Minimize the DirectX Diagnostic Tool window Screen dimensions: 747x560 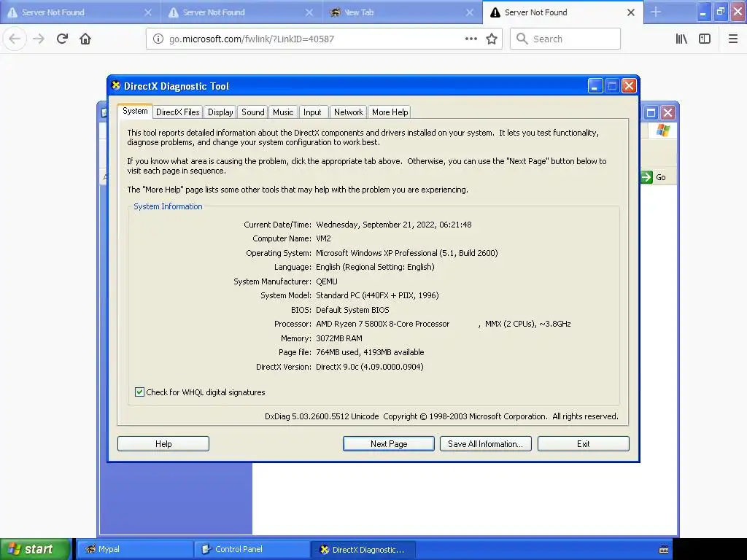click(595, 86)
